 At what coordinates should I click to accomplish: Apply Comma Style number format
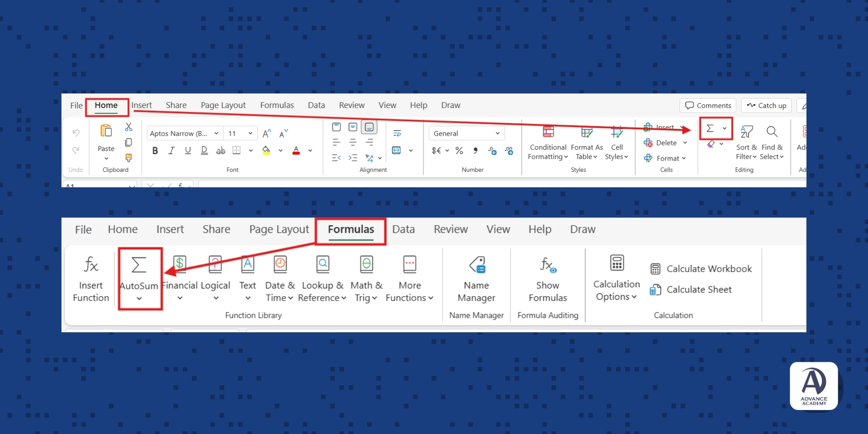(476, 151)
